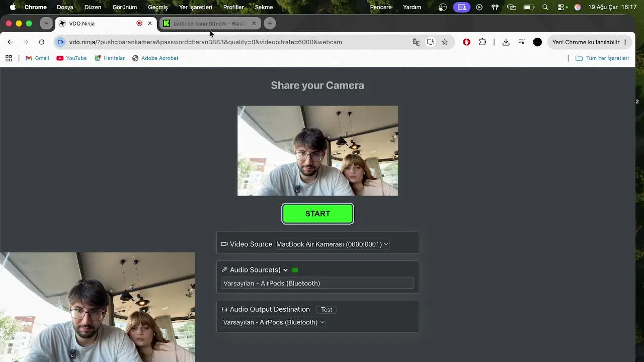Open a new Chrome tab

click(270, 23)
